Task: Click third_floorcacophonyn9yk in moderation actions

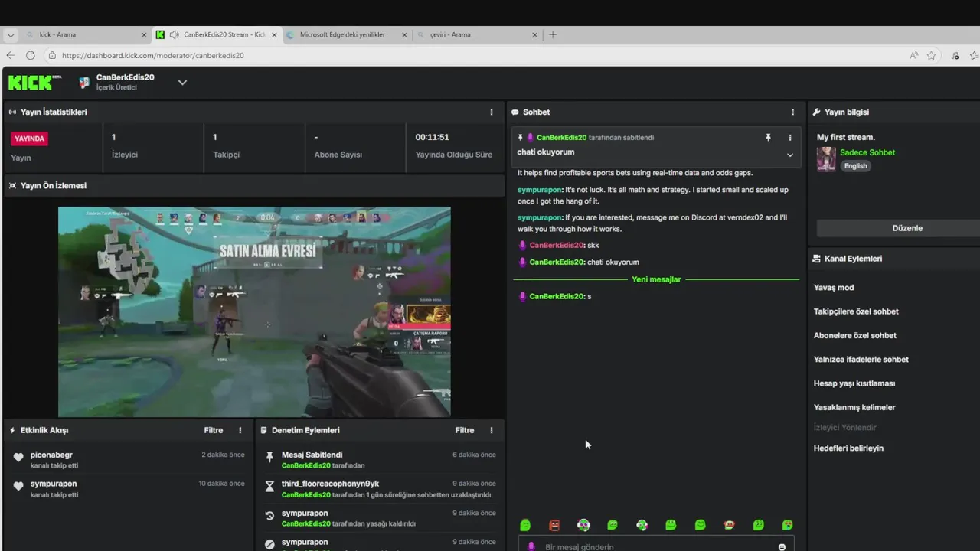Action: click(330, 484)
